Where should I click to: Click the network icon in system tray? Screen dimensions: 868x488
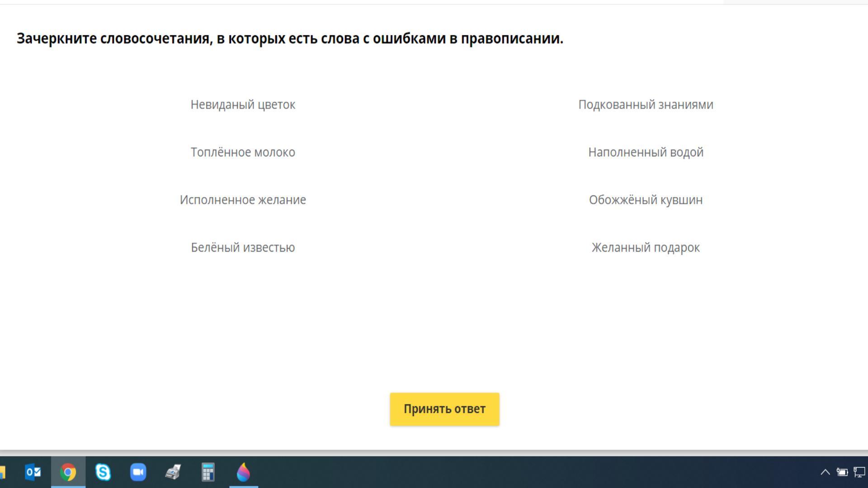859,472
